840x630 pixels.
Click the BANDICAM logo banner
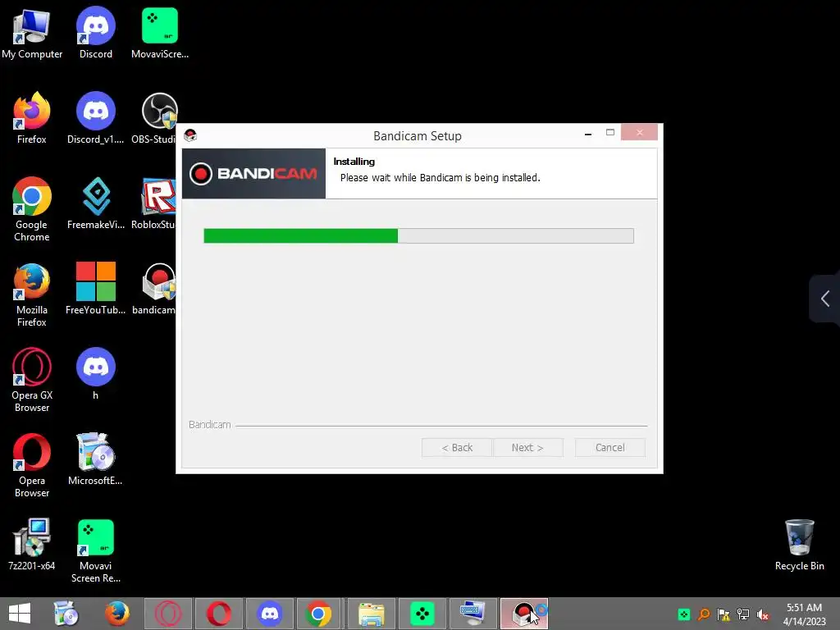click(253, 174)
